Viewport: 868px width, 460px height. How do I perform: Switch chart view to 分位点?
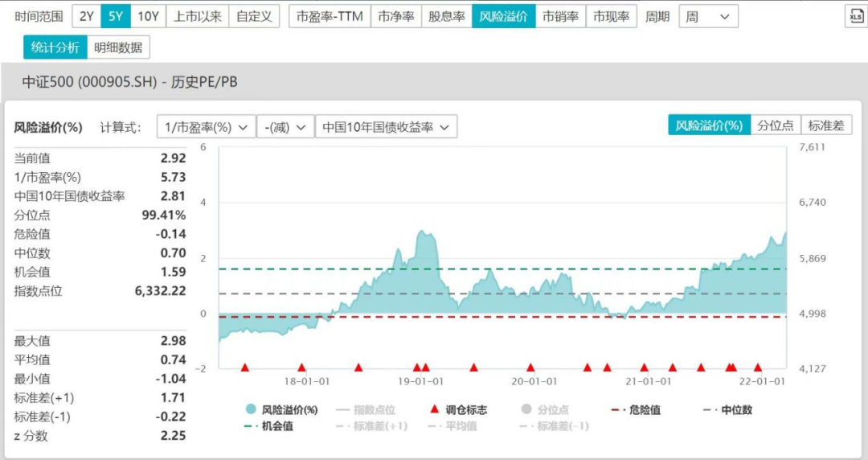tap(776, 125)
